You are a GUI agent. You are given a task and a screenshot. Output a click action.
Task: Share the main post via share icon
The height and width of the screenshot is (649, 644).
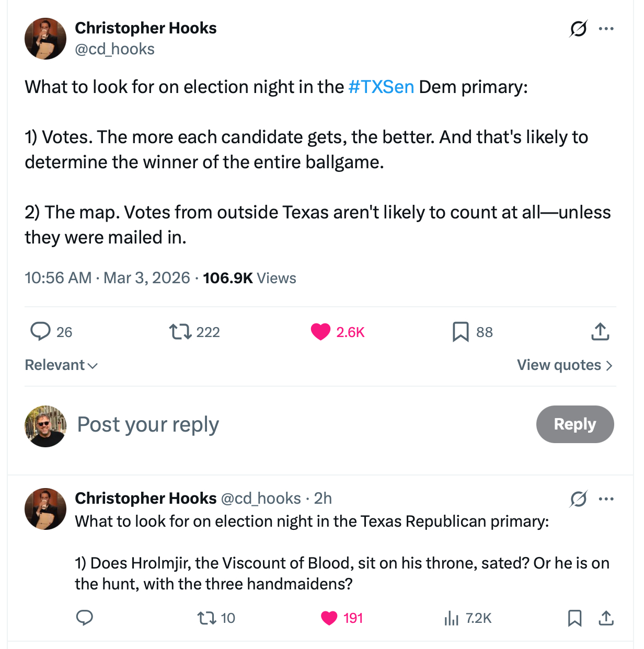(601, 332)
